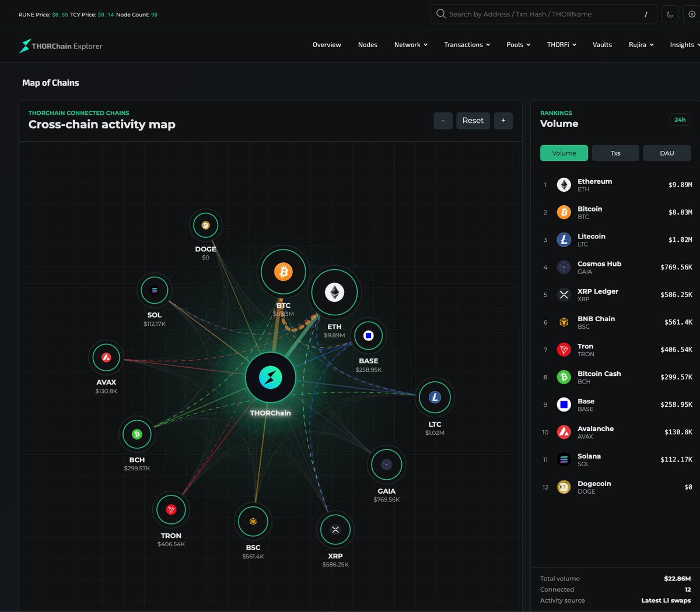Select the SOL node on map

[155, 290]
